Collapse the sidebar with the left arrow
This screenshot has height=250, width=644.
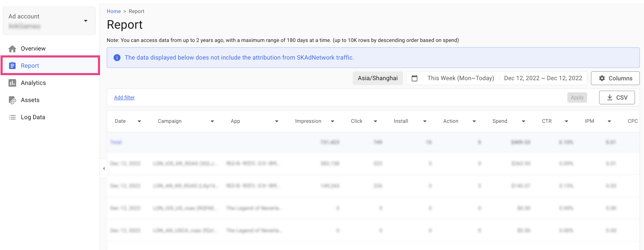[x=103, y=168]
